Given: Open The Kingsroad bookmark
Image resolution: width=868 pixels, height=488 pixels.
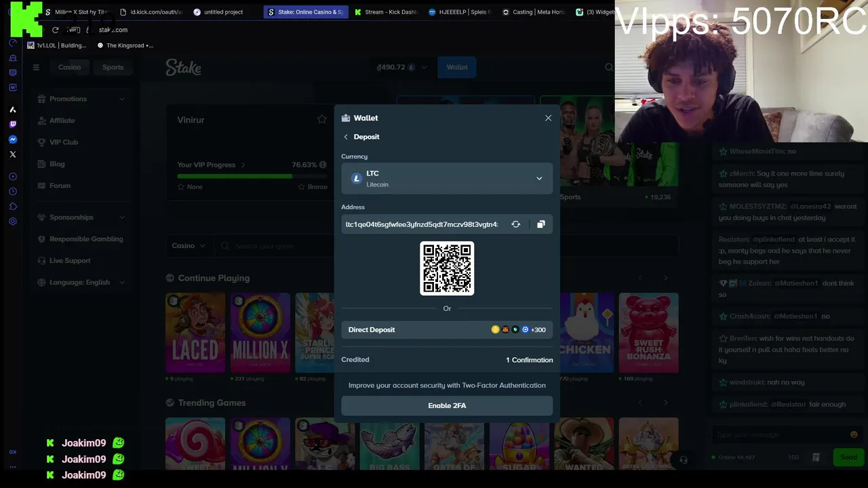Looking at the screenshot, I should (x=125, y=45).
